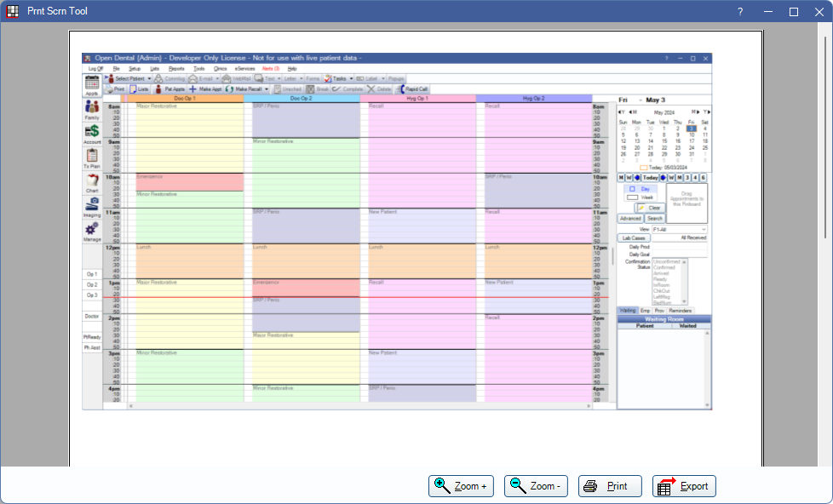Screen dimensions: 833x504
Task: Select the Week view radio option
Action: [x=640, y=197]
